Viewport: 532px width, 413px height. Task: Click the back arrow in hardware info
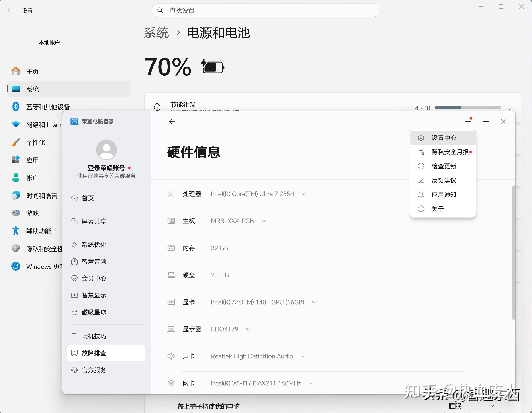(172, 121)
